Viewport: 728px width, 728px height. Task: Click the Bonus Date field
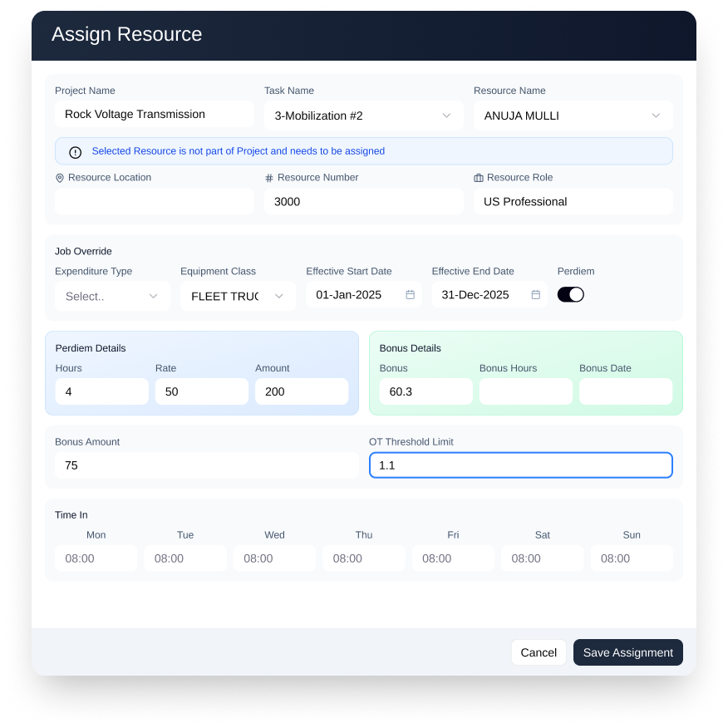coord(625,391)
